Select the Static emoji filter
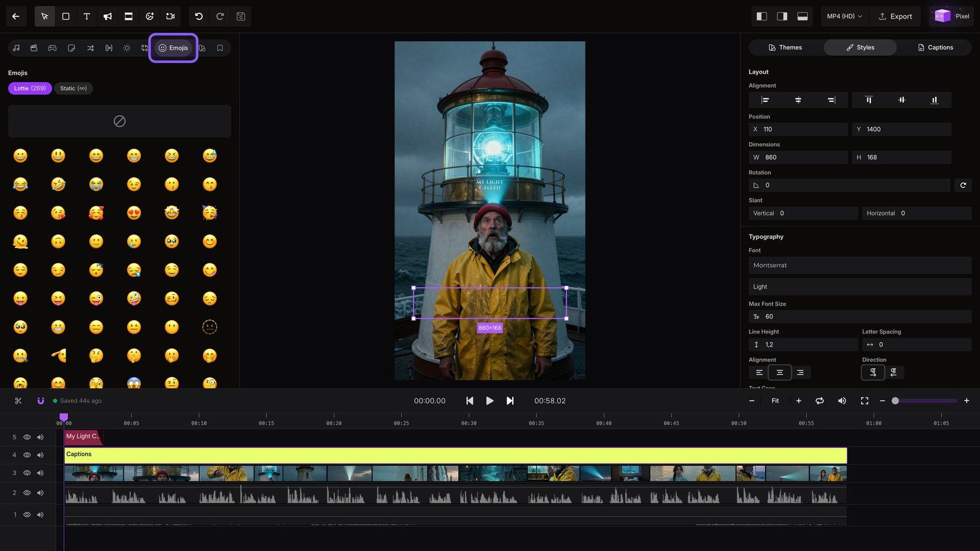980x551 pixels. coord(73,88)
